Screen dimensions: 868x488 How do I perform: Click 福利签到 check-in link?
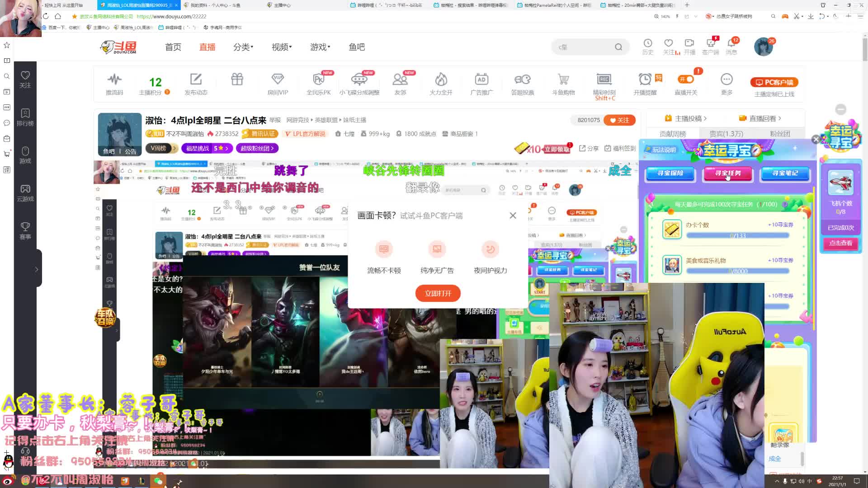pyautogui.click(x=620, y=148)
